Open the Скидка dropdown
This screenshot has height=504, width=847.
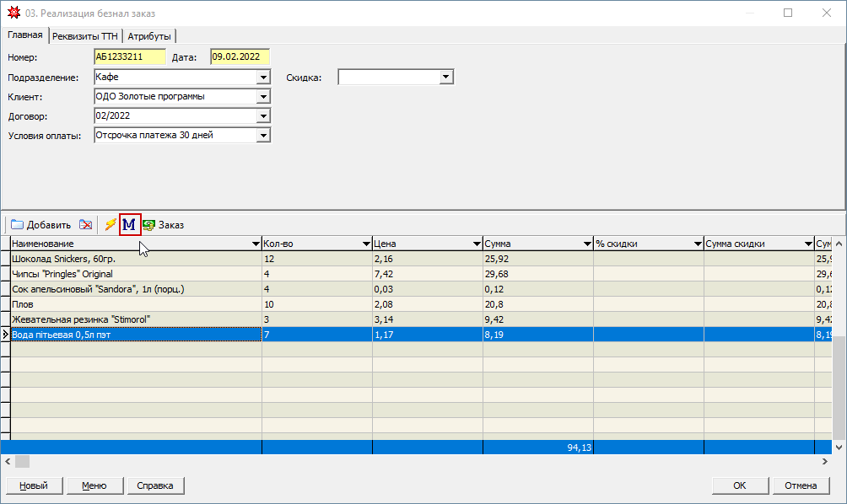click(446, 77)
